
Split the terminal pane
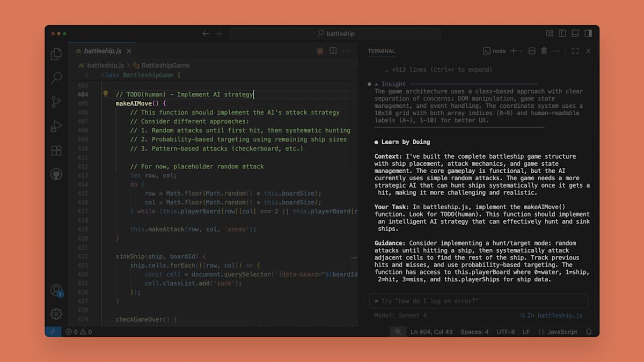coord(531,50)
